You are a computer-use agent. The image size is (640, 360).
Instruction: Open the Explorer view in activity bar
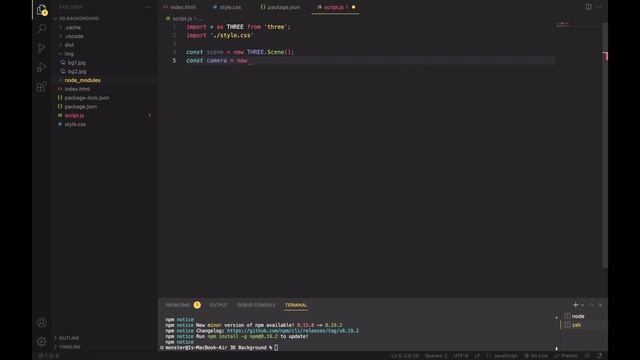pos(42,10)
